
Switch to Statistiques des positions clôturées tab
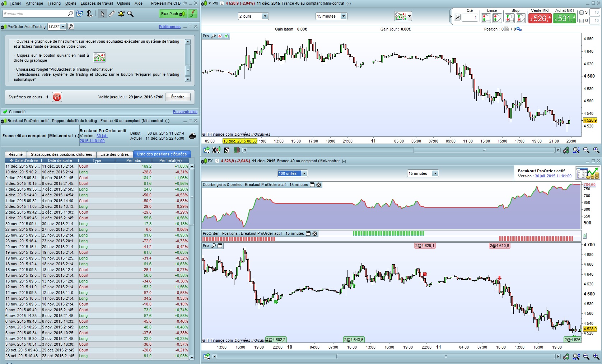[x=61, y=154]
